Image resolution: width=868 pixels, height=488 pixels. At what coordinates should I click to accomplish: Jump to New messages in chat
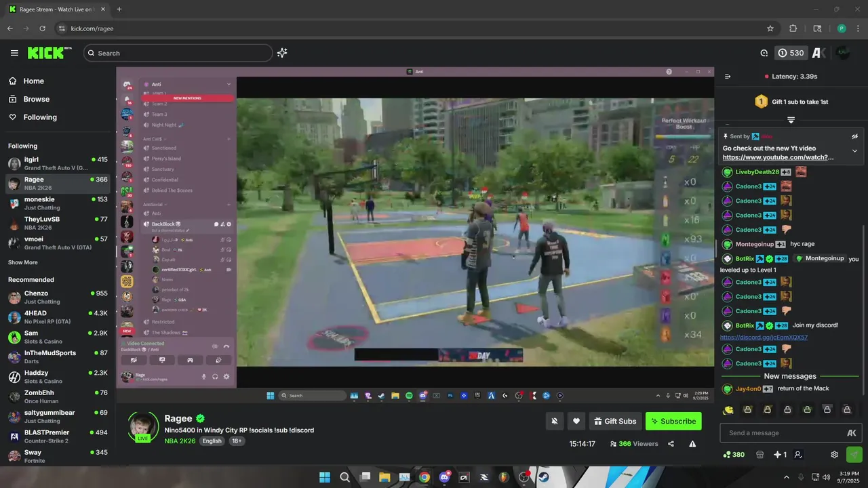point(790,376)
